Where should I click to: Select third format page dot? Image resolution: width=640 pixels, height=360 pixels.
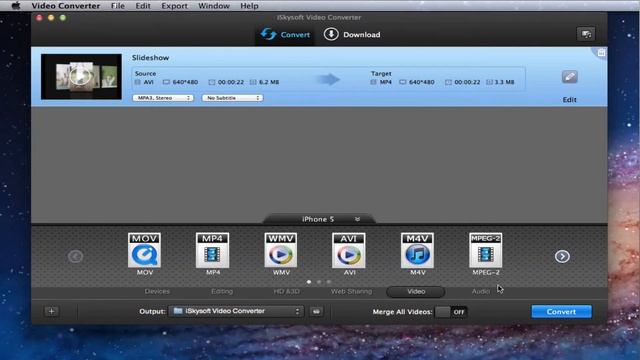329,282
